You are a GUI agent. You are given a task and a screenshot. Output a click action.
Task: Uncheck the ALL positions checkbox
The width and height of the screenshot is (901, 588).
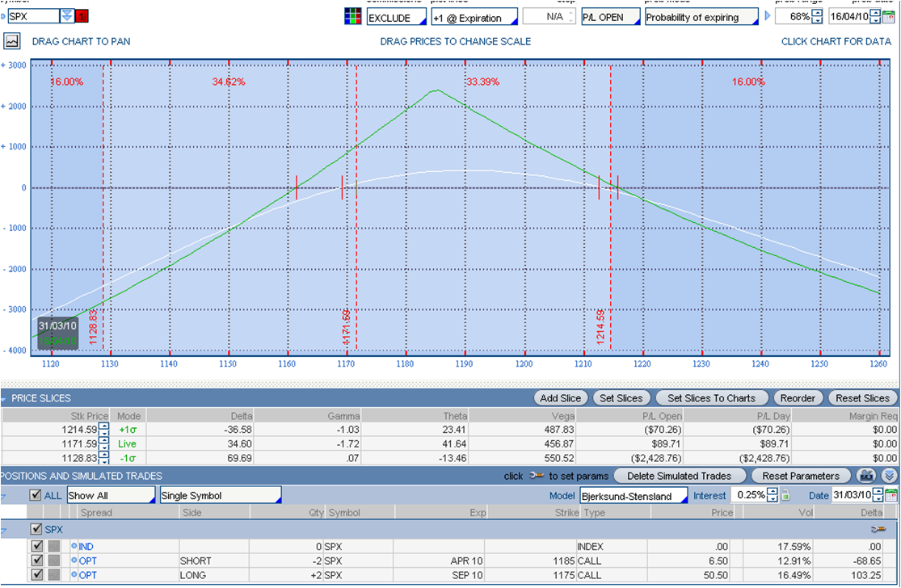tap(35, 495)
